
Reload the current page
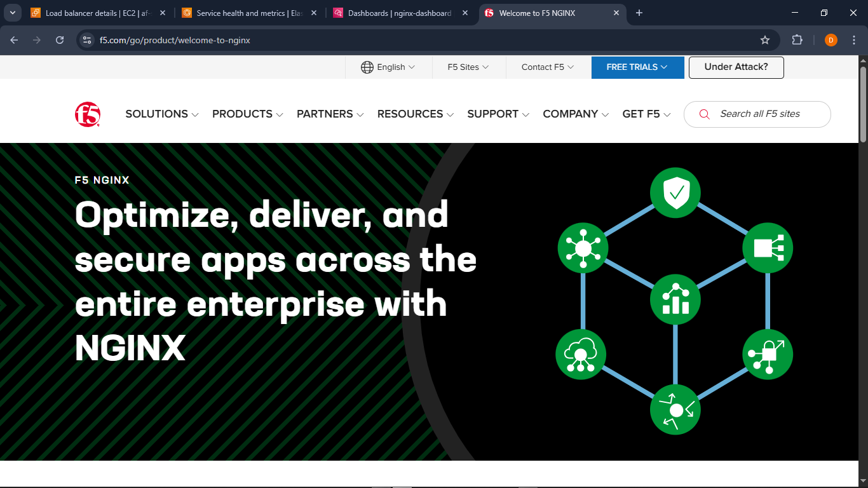coord(60,39)
